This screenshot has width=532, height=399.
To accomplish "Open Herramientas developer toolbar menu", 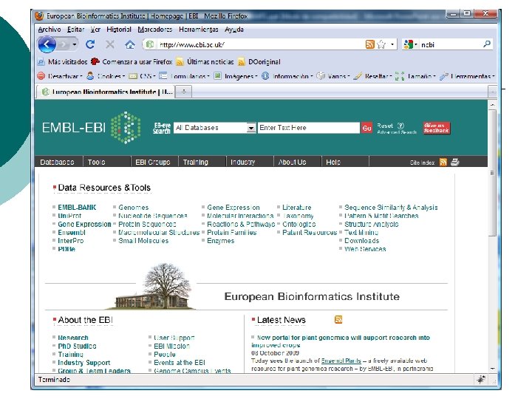I will click(467, 76).
